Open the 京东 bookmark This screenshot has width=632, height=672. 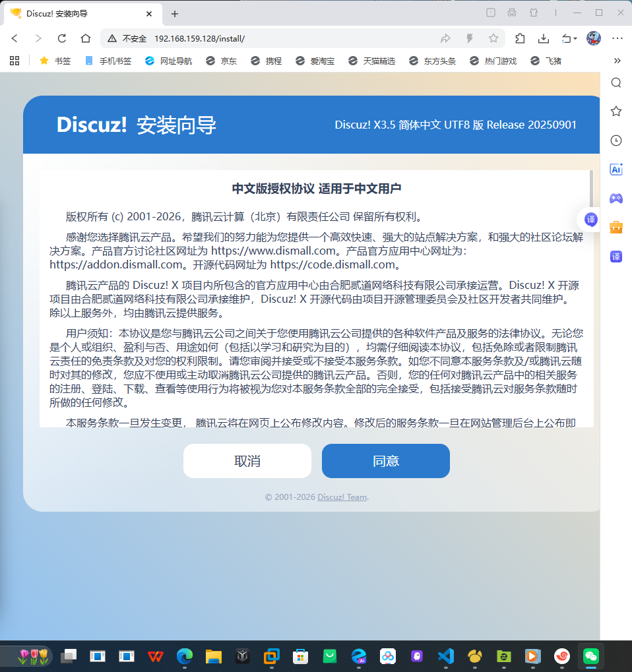pyautogui.click(x=221, y=61)
